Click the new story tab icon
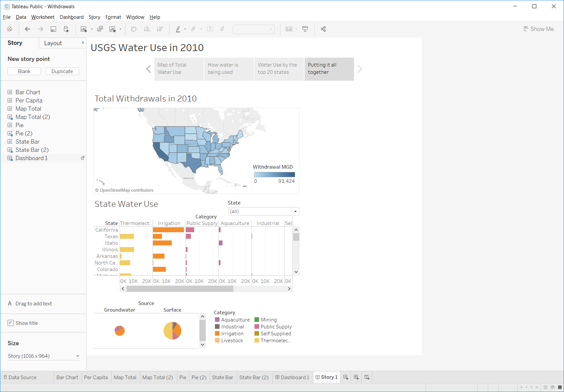The width and height of the screenshot is (564, 392). pos(367,377)
